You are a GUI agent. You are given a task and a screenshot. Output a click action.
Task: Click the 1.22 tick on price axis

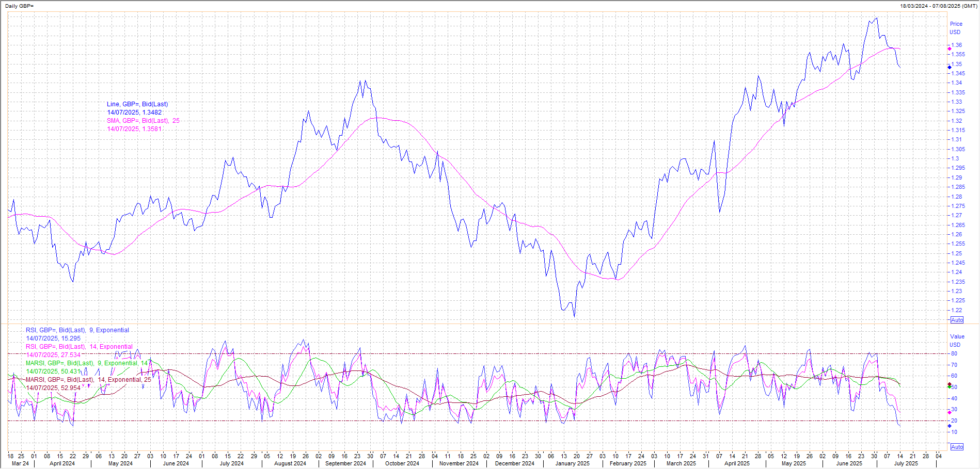pos(956,311)
